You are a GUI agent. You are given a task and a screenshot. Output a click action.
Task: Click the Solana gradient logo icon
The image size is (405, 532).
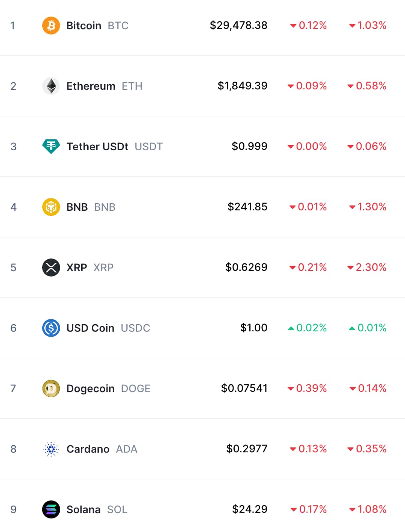point(51,509)
